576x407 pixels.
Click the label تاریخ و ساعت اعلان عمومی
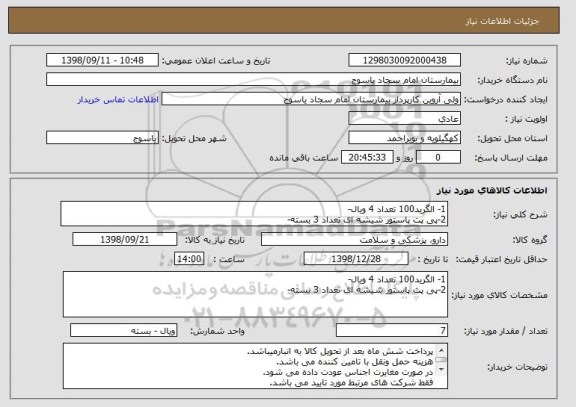click(216, 61)
